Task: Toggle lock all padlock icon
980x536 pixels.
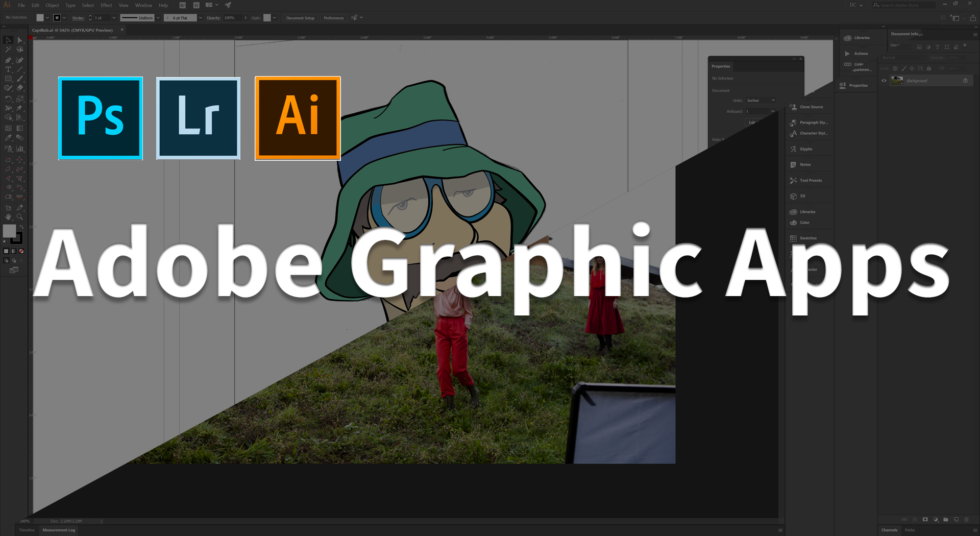Action: (x=929, y=68)
